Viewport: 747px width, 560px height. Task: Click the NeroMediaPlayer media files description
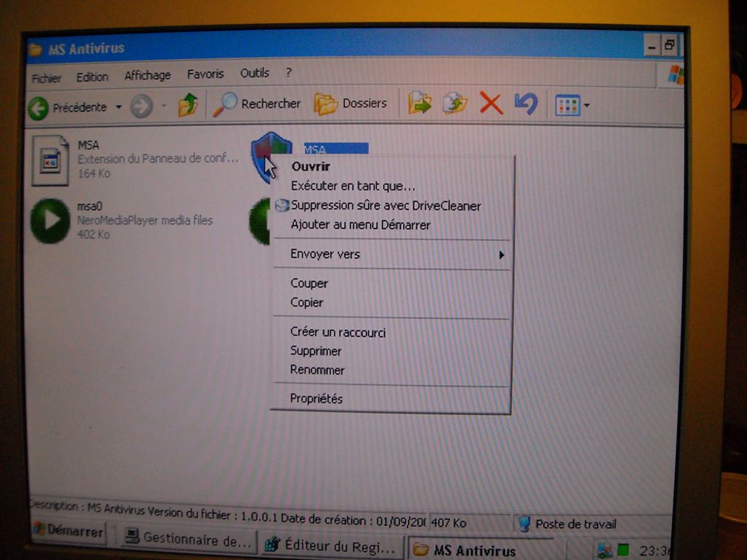(145, 220)
